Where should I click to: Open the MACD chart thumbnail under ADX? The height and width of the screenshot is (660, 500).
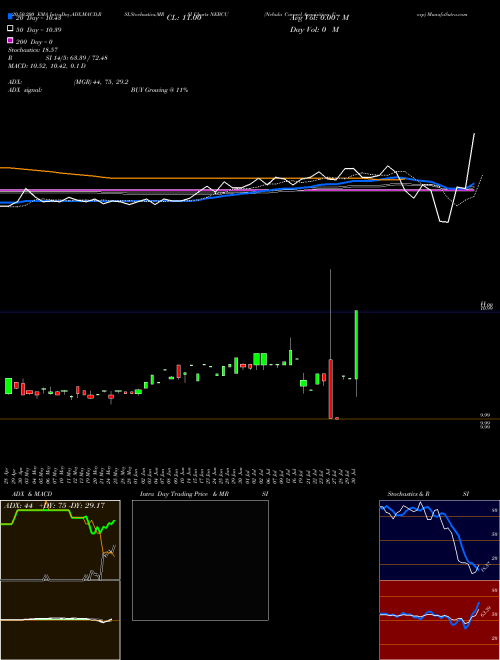(60, 620)
